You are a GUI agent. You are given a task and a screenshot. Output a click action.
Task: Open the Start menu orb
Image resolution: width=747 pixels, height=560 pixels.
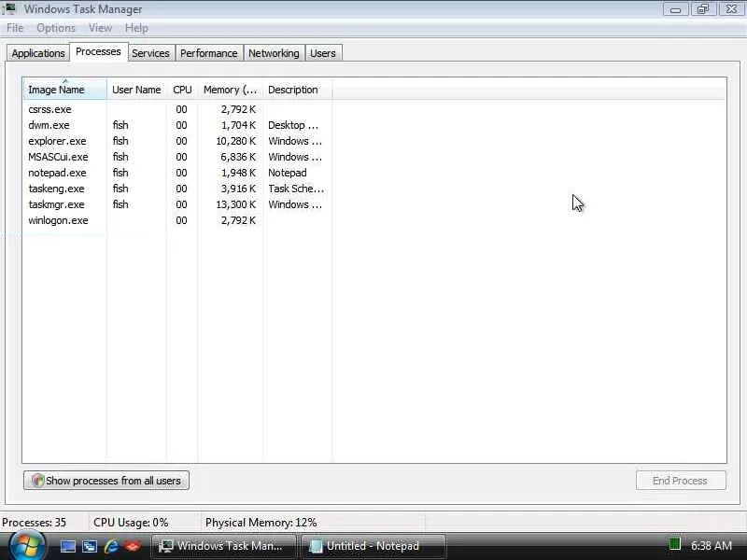(x=28, y=546)
